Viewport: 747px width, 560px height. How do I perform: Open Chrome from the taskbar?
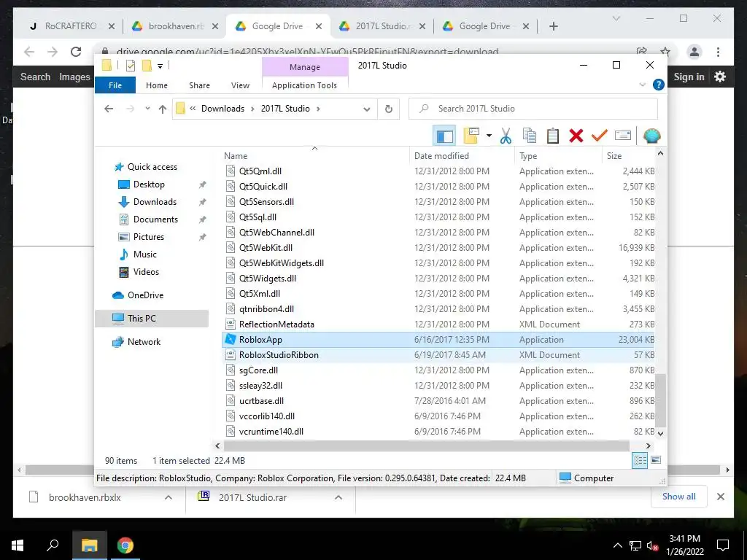tap(125, 545)
